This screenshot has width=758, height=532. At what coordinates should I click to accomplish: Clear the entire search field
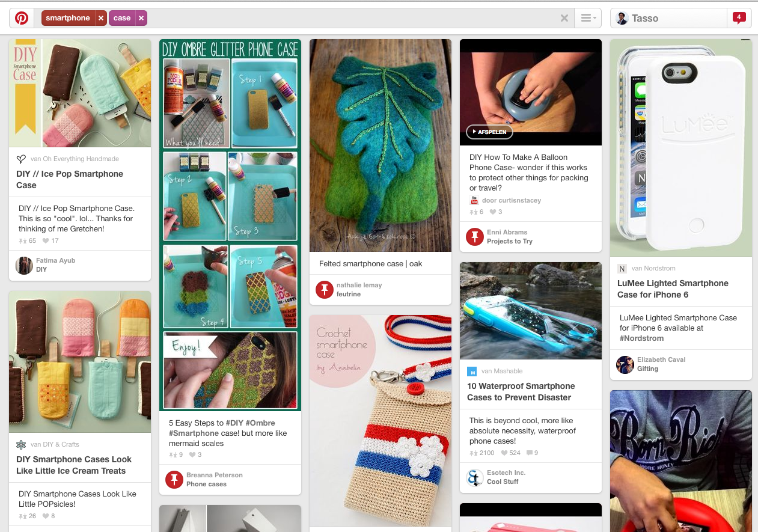click(564, 18)
